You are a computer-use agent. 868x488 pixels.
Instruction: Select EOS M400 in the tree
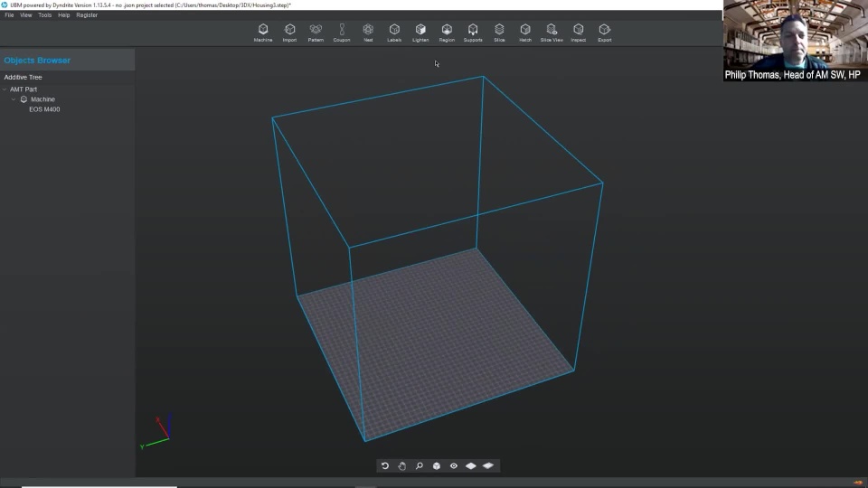tap(44, 109)
